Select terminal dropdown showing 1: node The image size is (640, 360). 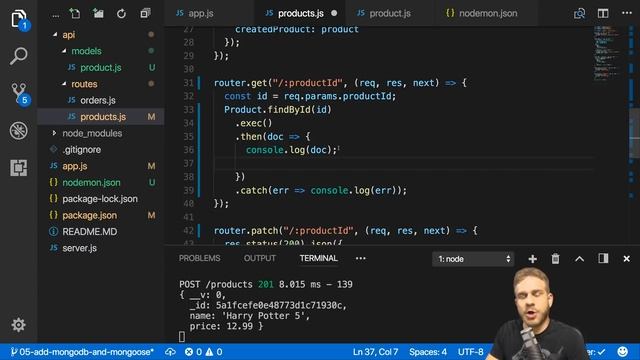click(x=473, y=259)
